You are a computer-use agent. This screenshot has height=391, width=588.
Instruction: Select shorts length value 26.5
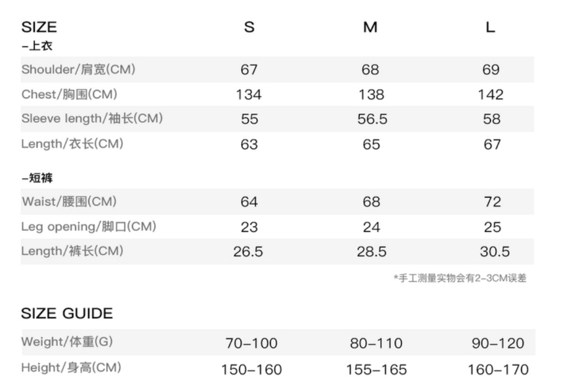pos(248,252)
